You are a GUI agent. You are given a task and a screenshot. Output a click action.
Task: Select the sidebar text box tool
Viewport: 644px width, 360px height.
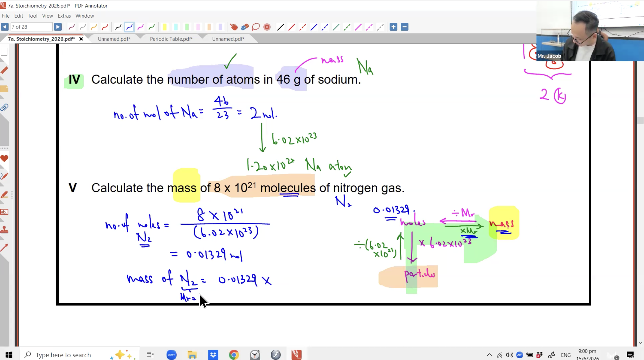tap(4, 212)
